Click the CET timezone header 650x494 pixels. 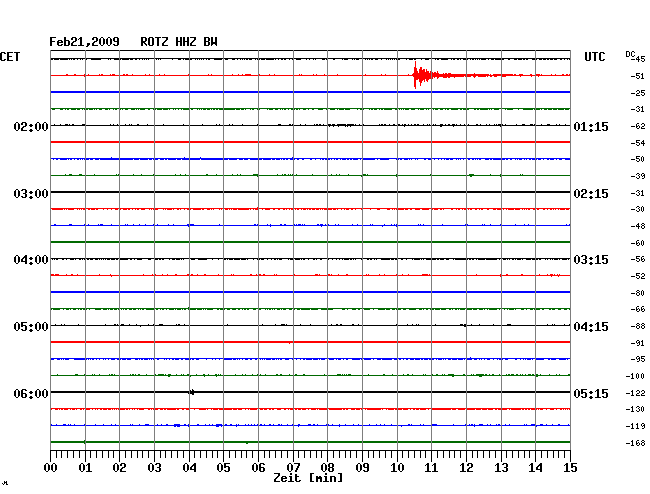pos(10,57)
